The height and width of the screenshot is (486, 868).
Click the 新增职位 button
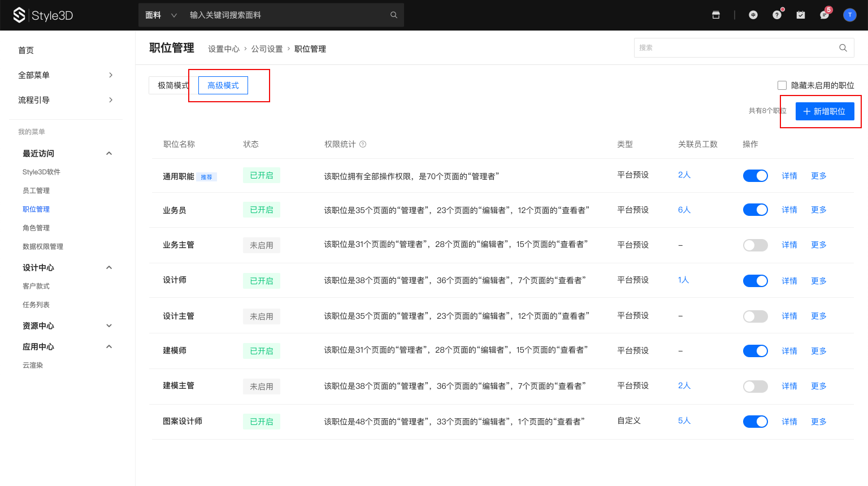[x=824, y=111]
